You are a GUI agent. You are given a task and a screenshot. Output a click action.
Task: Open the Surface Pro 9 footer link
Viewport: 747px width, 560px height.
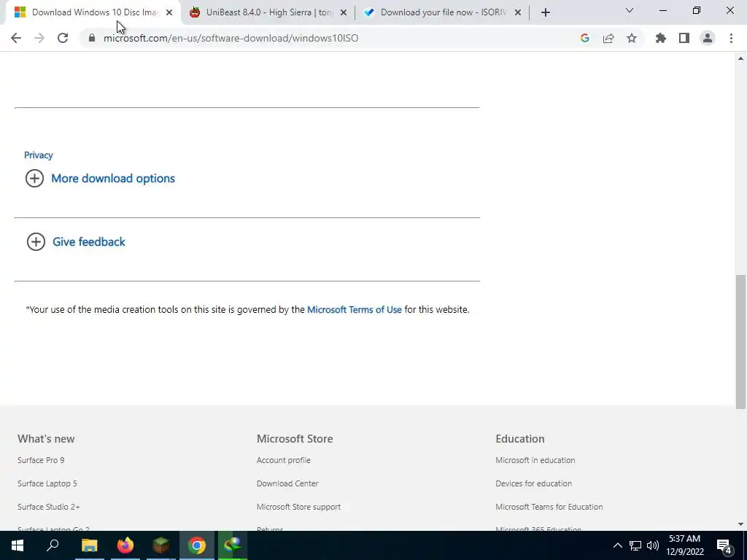coord(41,461)
